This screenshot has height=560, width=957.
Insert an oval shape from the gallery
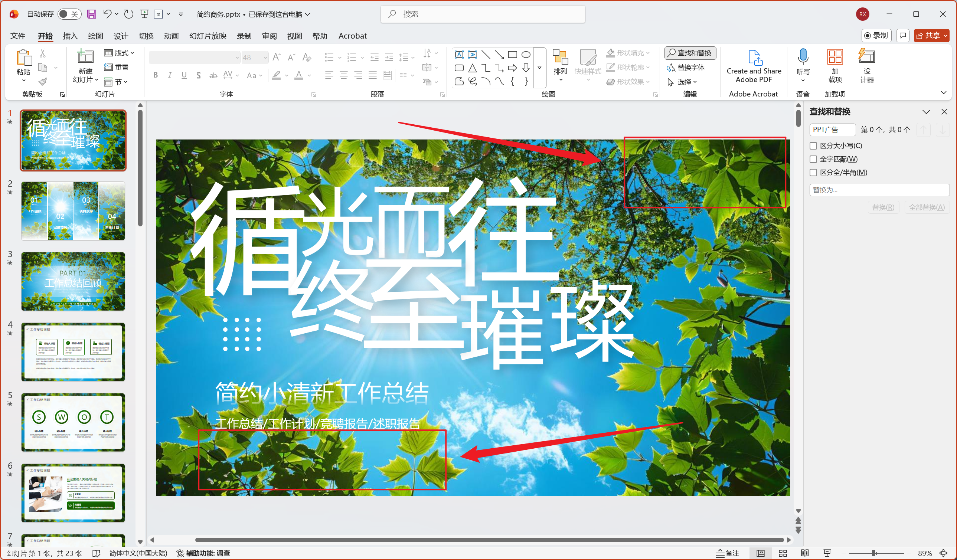(526, 55)
